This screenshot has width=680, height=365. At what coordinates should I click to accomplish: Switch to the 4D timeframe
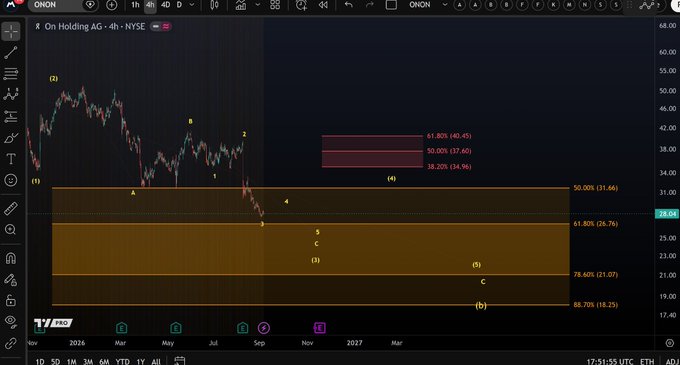(x=165, y=5)
